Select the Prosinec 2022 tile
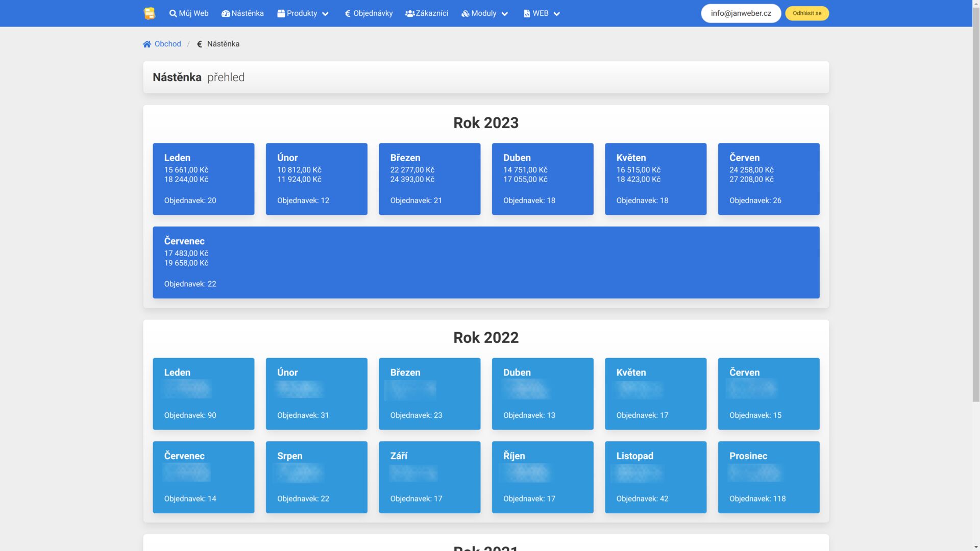 (768, 477)
